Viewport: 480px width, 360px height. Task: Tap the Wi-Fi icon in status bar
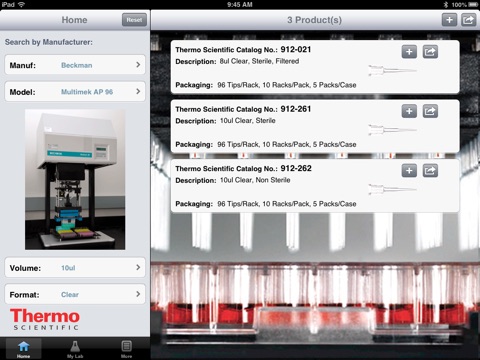coord(21,4)
